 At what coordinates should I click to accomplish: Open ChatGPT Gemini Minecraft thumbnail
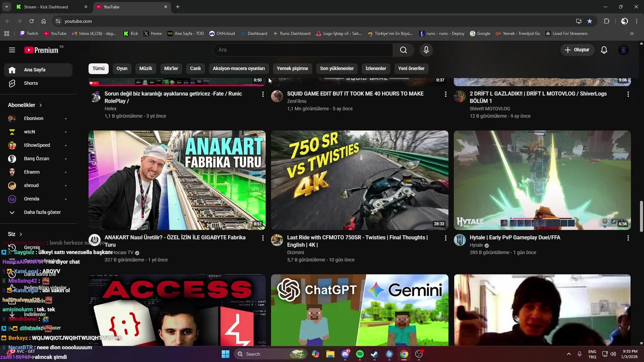[360, 310]
